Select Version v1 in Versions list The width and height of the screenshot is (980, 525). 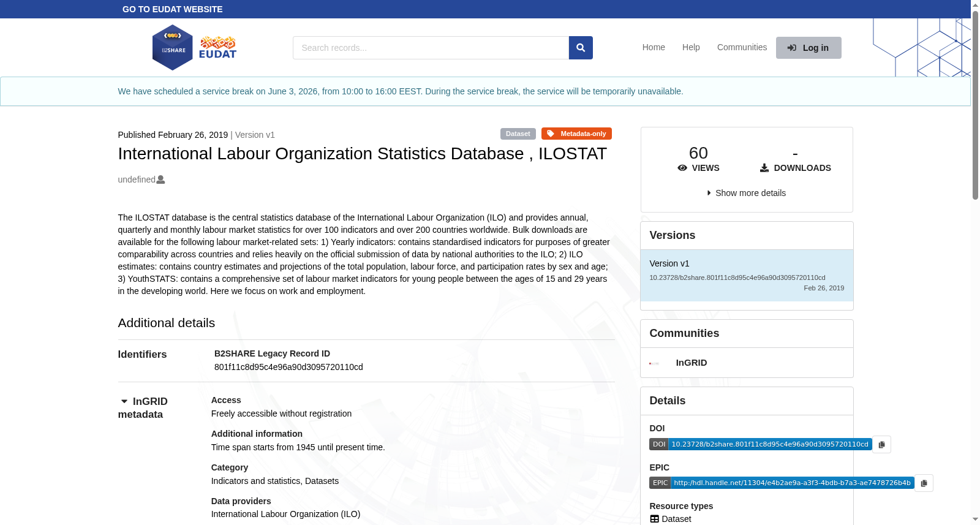(747, 275)
